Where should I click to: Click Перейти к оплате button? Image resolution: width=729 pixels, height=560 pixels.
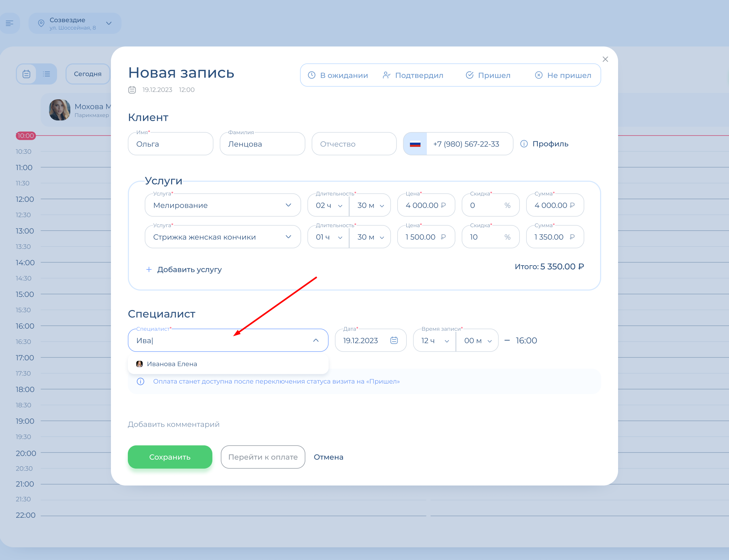tap(263, 457)
